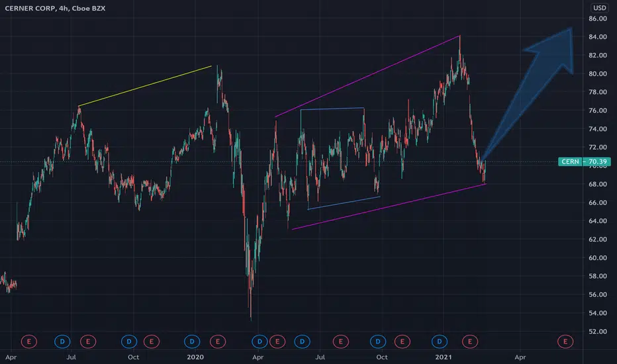Click the 62.00 price axis label
This screenshot has width=617, height=364.
point(598,240)
